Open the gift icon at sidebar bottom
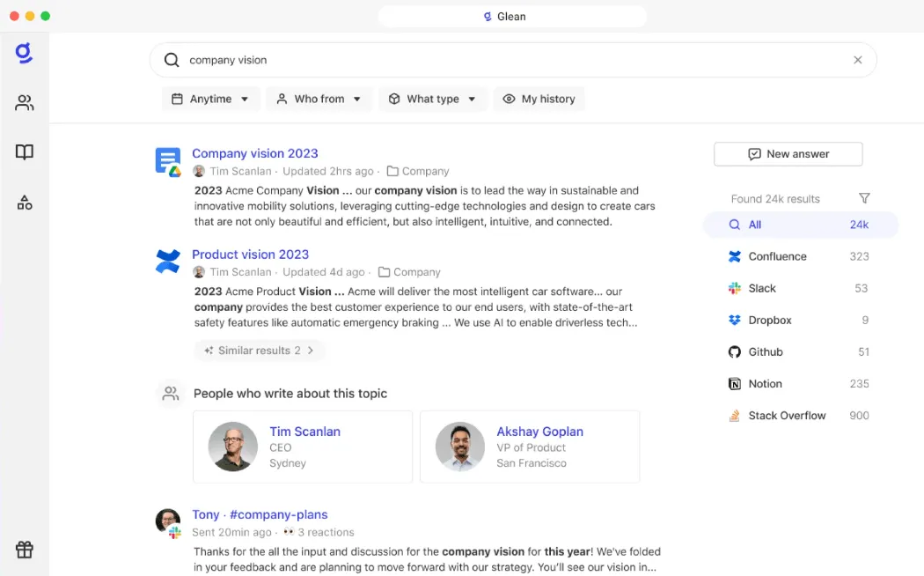This screenshot has height=576, width=924. tap(24, 550)
